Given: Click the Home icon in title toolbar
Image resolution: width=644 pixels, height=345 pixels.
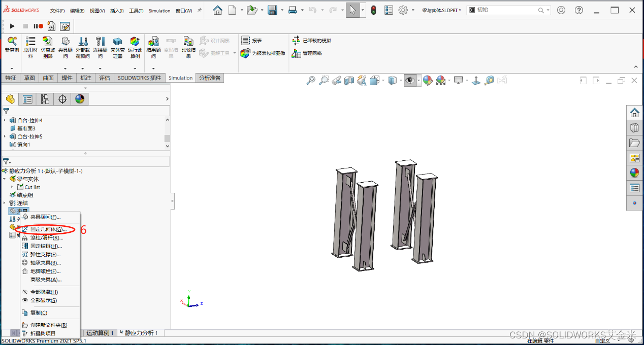Looking at the screenshot, I should click(x=217, y=10).
